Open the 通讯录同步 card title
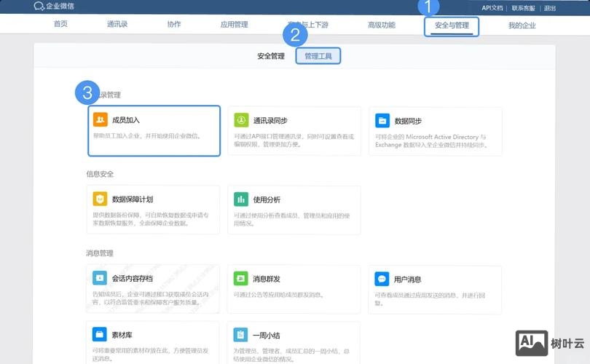The image size is (590, 364). click(270, 121)
